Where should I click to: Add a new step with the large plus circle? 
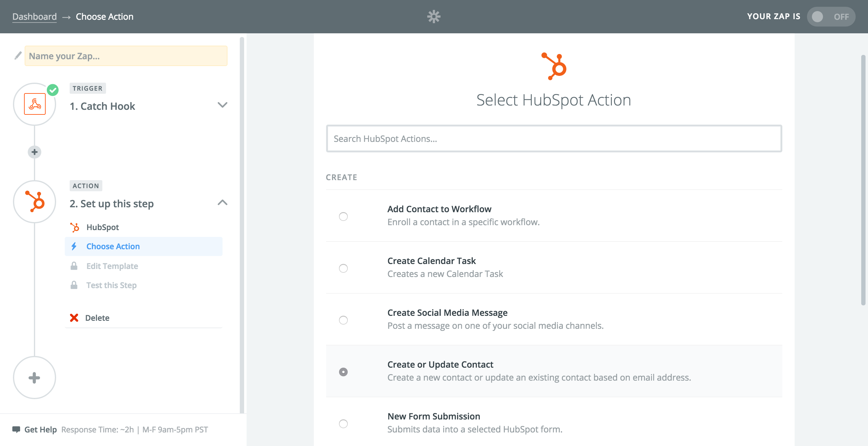[35, 377]
